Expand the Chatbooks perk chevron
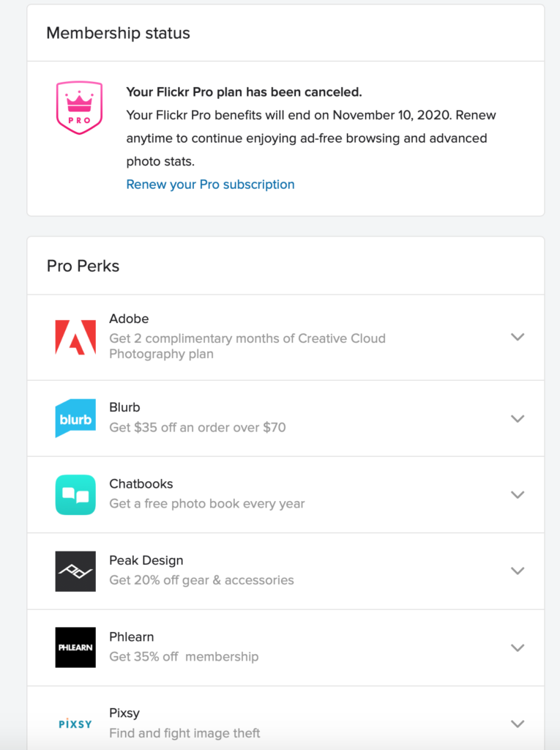Image resolution: width=560 pixels, height=750 pixels. coord(518,494)
